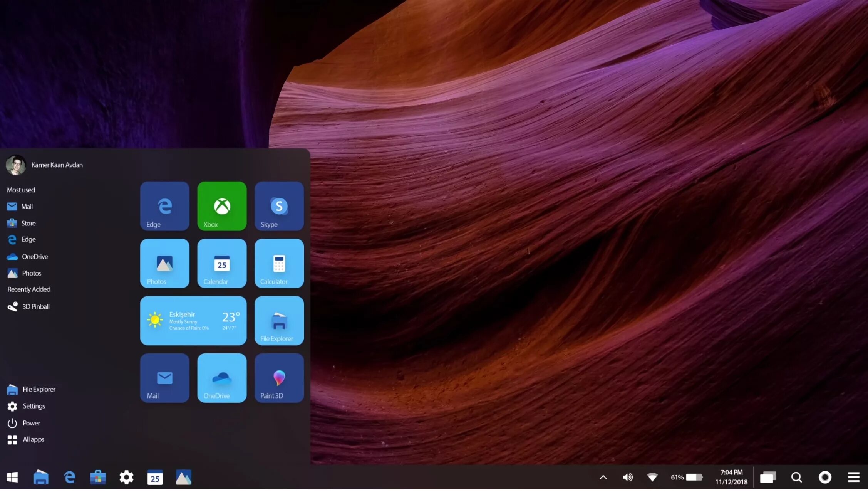The image size is (868, 491).
Task: Launch 3D Pinball recently added app
Action: pos(36,306)
